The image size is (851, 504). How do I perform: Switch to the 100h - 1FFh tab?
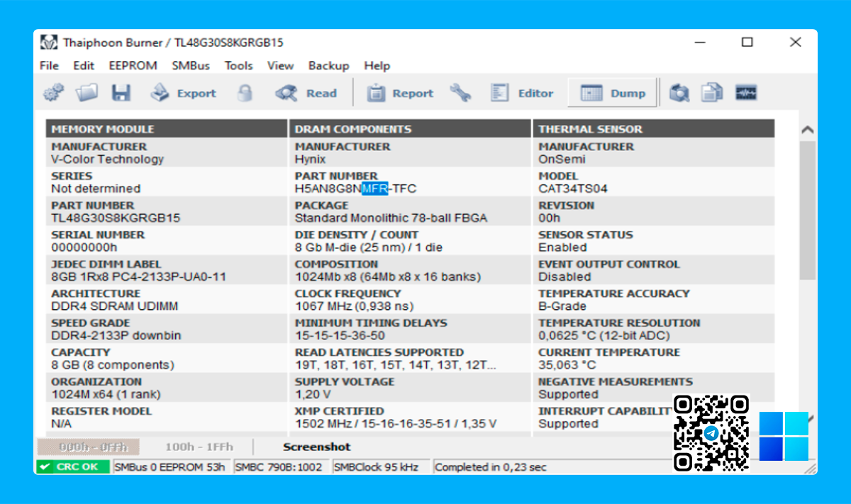pos(199,447)
